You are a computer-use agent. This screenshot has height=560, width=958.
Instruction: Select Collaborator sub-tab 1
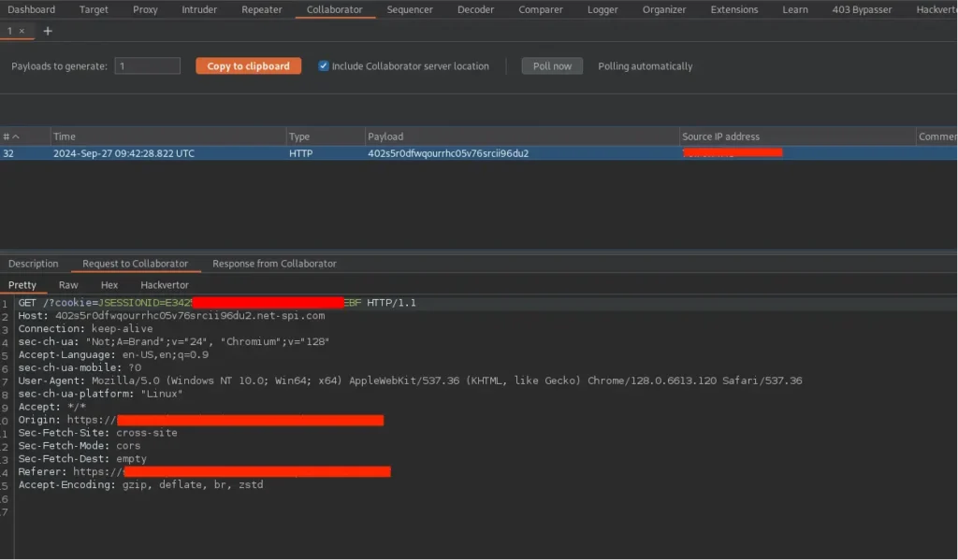[x=9, y=31]
